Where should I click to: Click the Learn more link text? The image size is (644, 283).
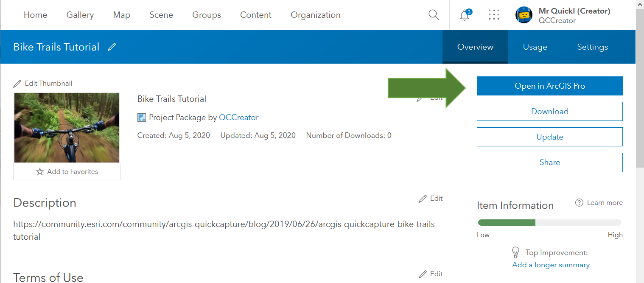[605, 203]
